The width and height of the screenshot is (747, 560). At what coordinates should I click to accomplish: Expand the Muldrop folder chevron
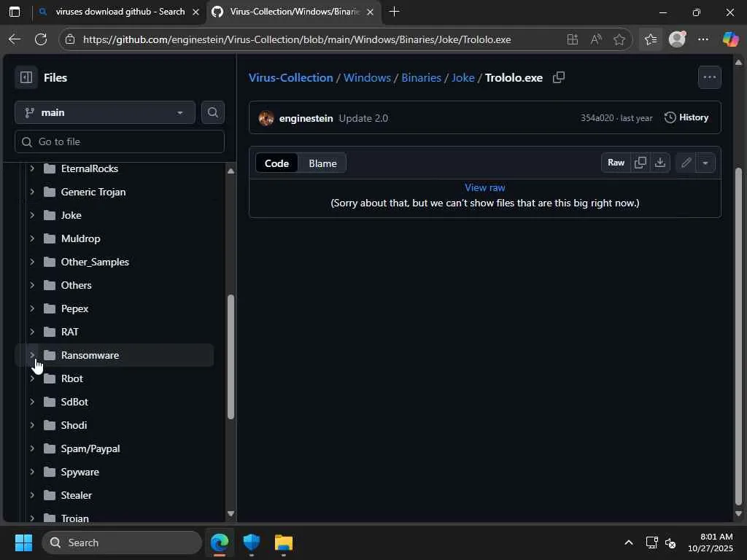[32, 238]
